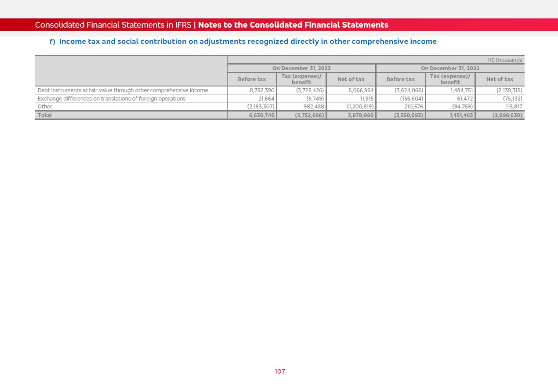Click 'Before tax' header under December 2023
The width and height of the screenshot is (558, 392).
(x=252, y=79)
